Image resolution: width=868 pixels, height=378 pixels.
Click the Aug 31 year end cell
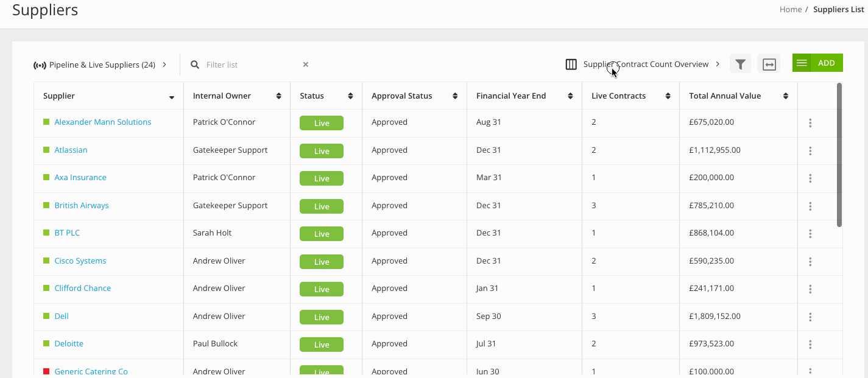click(x=489, y=122)
